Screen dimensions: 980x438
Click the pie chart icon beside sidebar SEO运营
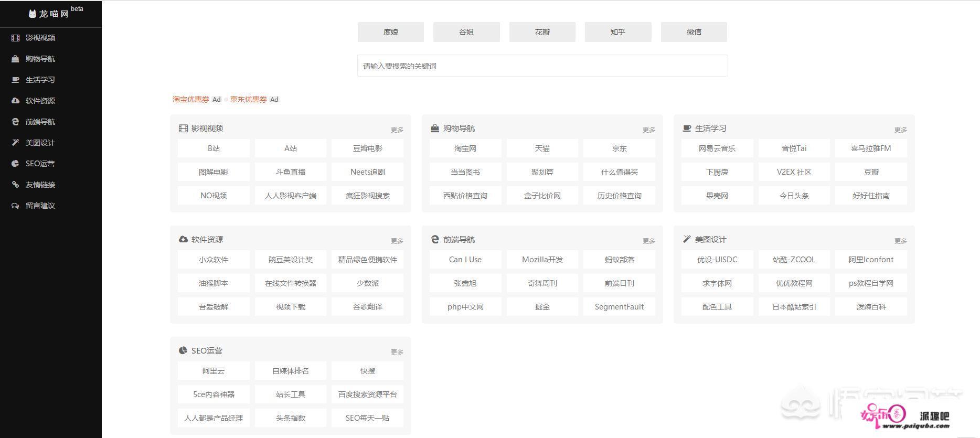(x=15, y=164)
